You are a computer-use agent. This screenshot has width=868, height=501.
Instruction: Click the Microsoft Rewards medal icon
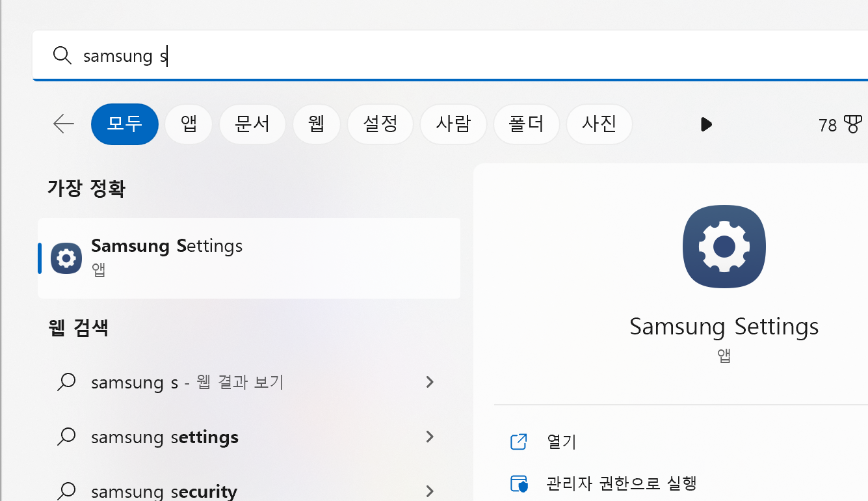(x=854, y=124)
